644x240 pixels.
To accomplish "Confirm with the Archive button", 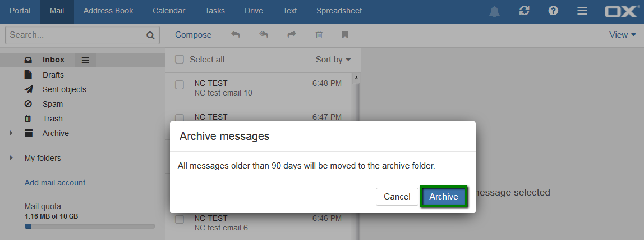I will 444,197.
